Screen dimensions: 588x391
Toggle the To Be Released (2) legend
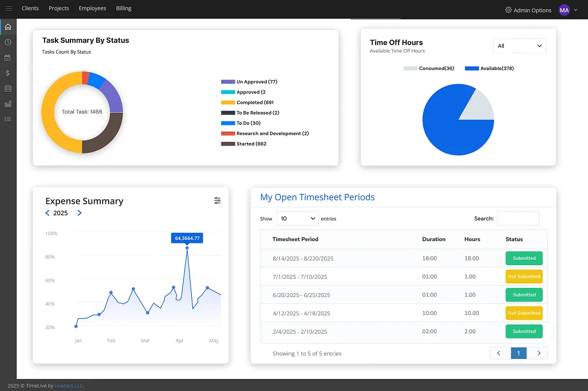coord(250,113)
